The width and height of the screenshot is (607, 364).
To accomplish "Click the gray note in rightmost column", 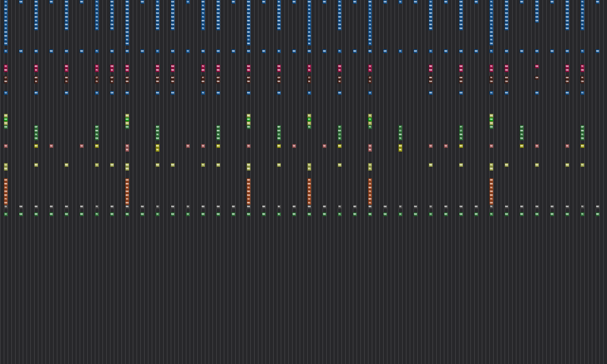I will [x=598, y=207].
